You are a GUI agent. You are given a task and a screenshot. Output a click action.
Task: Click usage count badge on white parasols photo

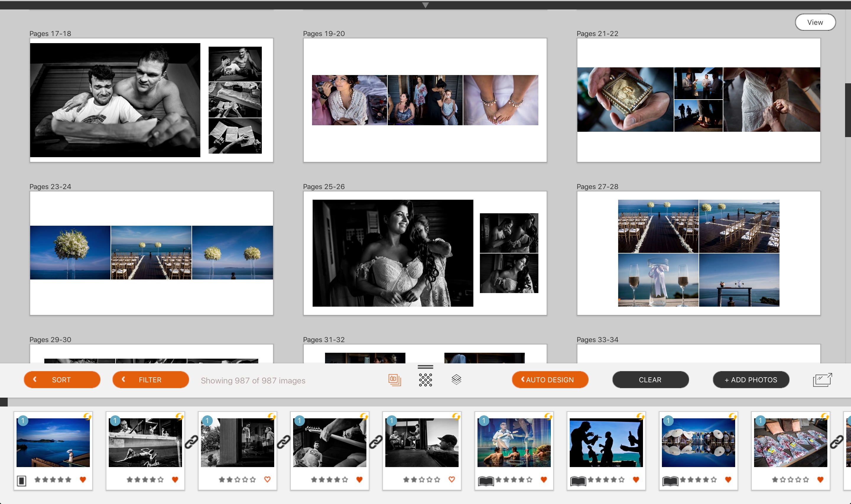[668, 420]
